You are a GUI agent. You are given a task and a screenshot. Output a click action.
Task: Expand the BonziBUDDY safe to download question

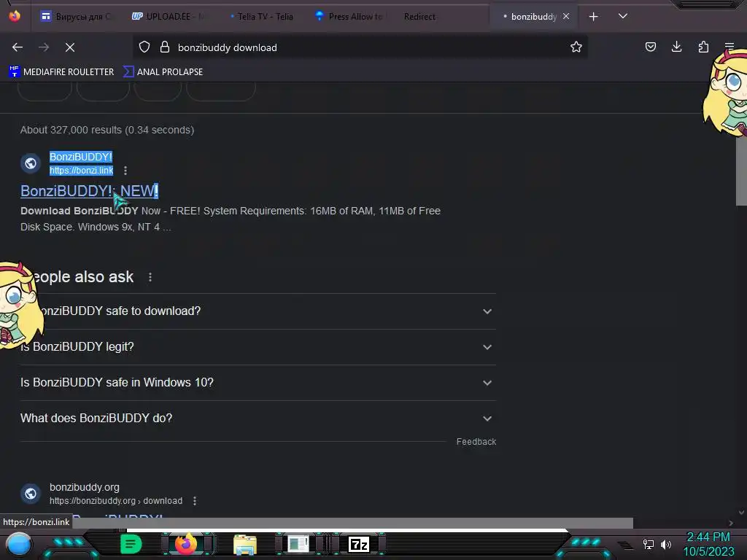(258, 311)
